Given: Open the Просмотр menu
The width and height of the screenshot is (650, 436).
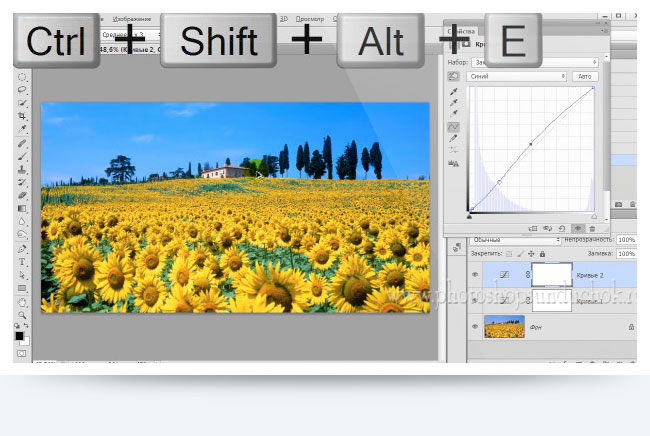Looking at the screenshot, I should point(310,19).
